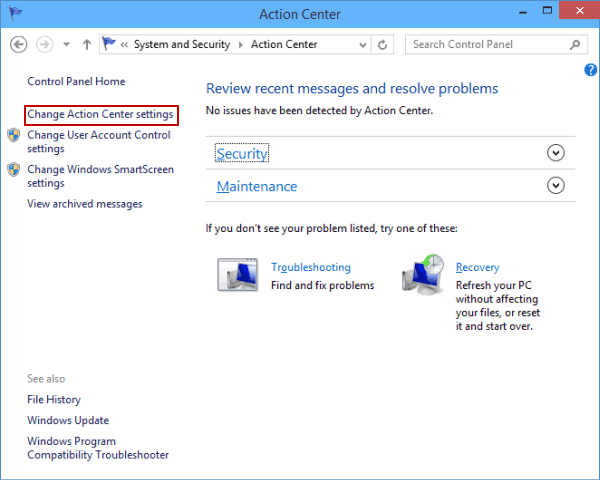Click the Action Center breadcrumb

(284, 44)
